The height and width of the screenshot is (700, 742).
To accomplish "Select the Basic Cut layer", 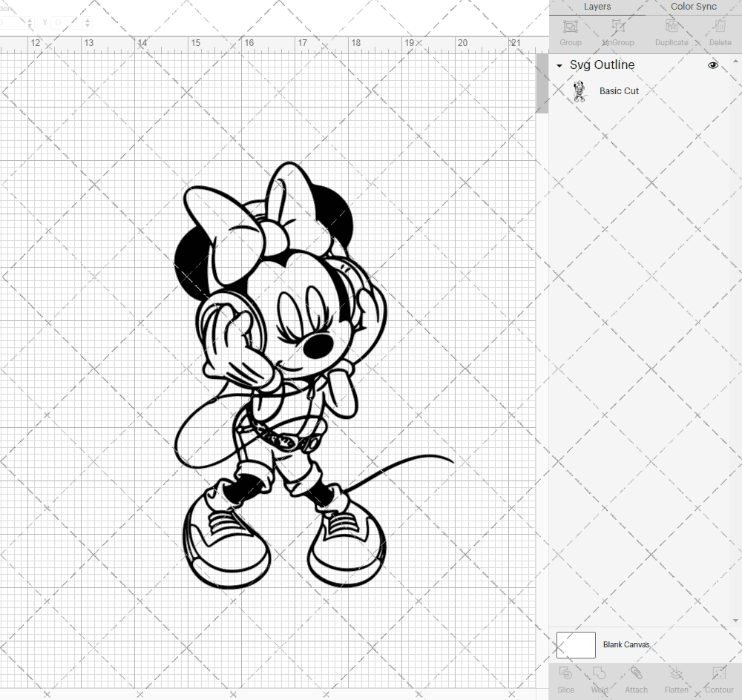I will pyautogui.click(x=619, y=90).
